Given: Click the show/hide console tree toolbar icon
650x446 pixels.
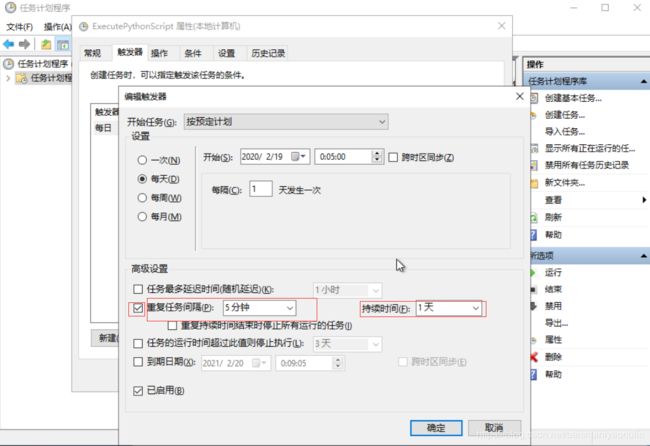Looking at the screenshot, I should pyautogui.click(x=63, y=44).
